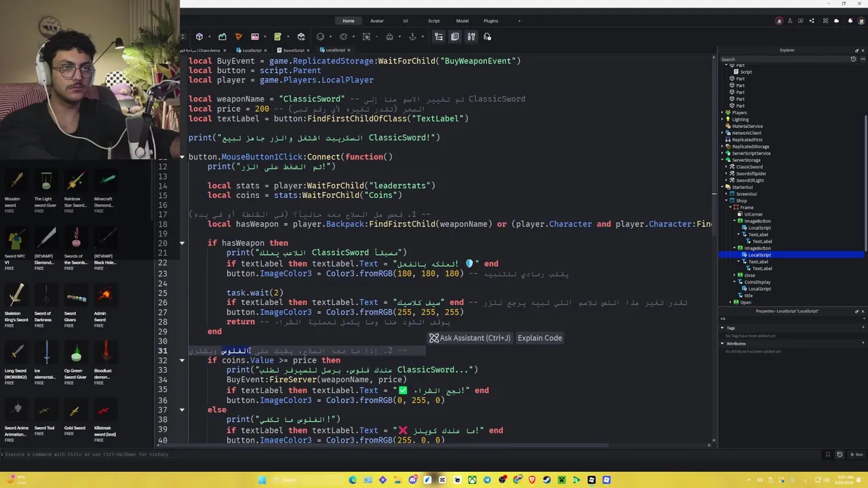Select ReplicatedStorage in Explorer
Screen dimensions: 868x488
[x=751, y=146]
